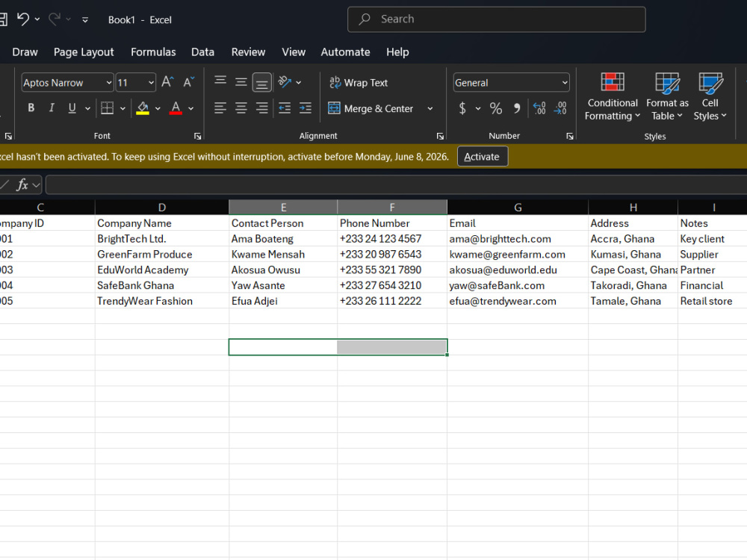Apply the yellow Fill Color

click(143, 108)
